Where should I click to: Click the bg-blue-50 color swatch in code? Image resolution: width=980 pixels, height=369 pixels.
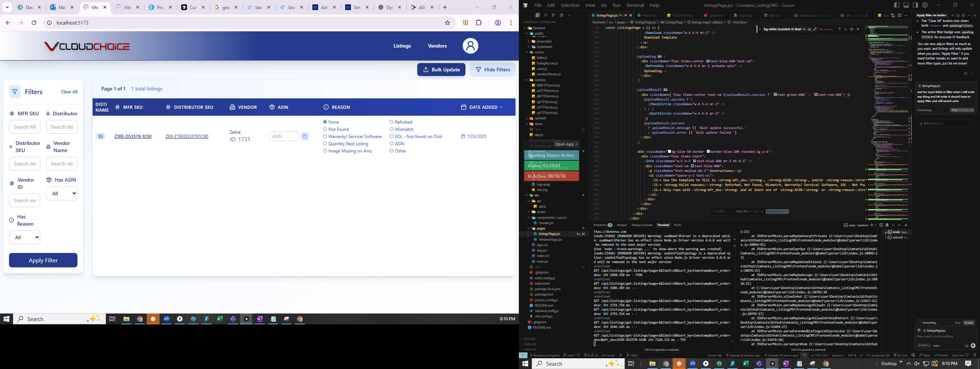click(x=670, y=152)
